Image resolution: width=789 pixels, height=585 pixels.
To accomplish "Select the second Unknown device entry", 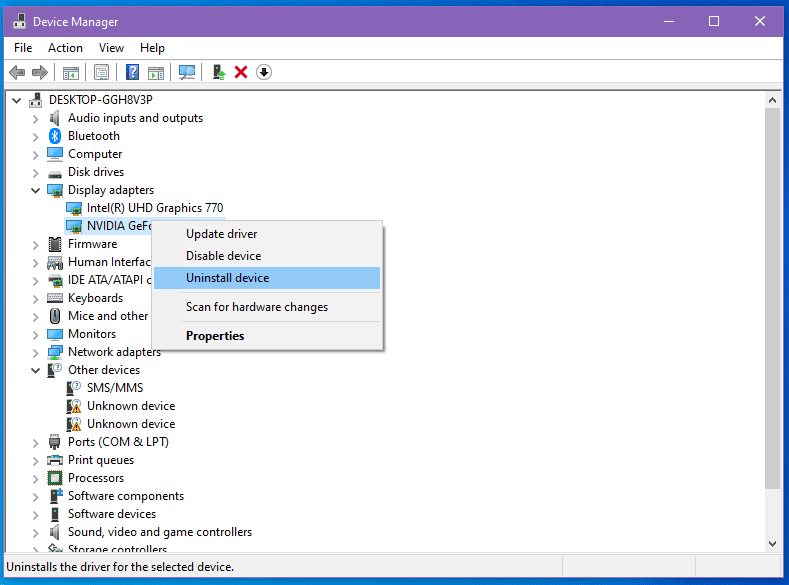I will pyautogui.click(x=131, y=424).
